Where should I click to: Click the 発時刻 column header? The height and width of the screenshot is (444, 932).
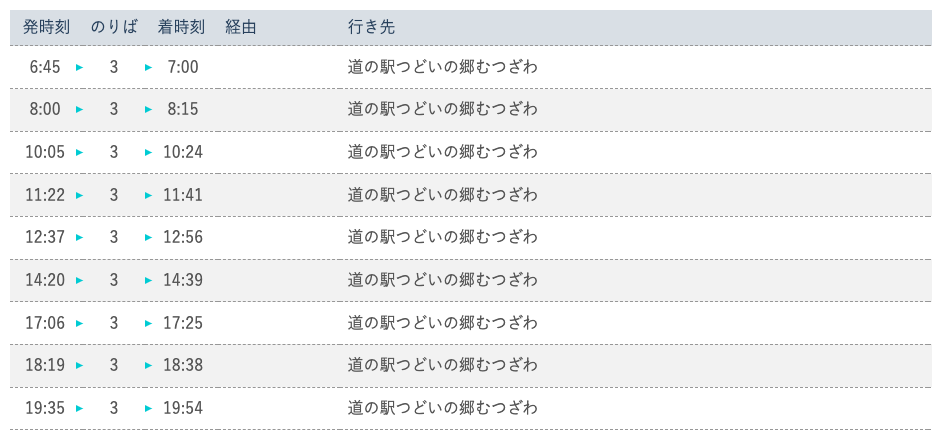click(46, 27)
